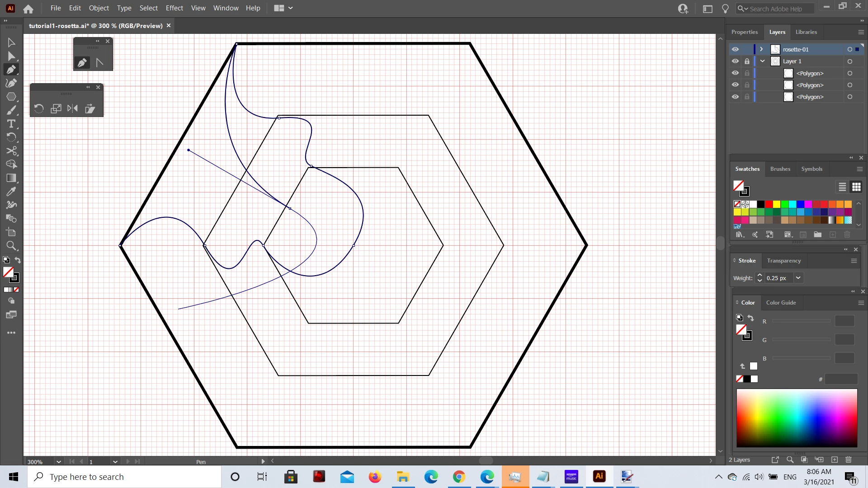Hide the rosette-01 layer

click(735, 49)
